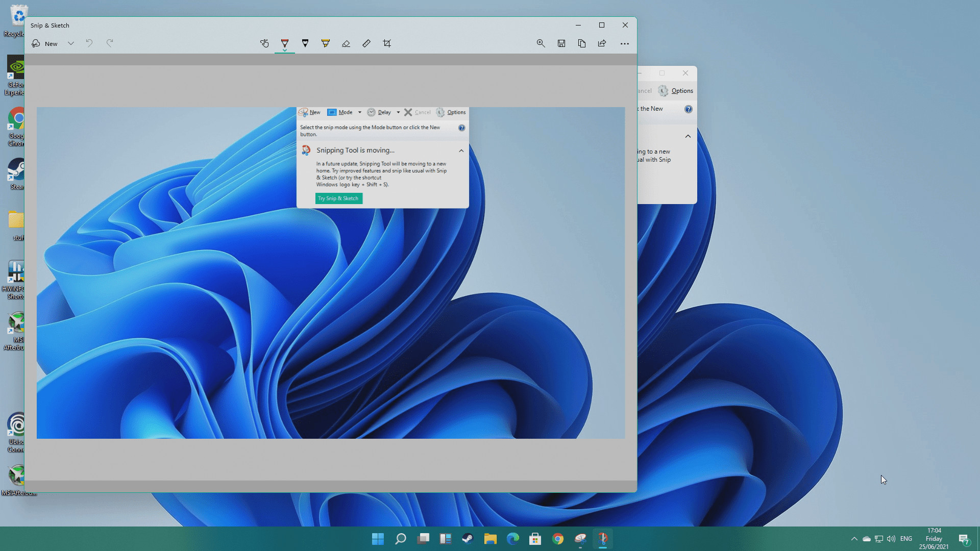Click the Undo arrow icon

tap(89, 43)
